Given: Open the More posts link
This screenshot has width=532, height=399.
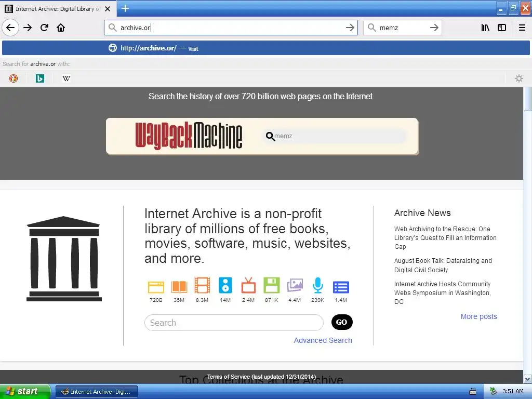Looking at the screenshot, I should 478,316.
